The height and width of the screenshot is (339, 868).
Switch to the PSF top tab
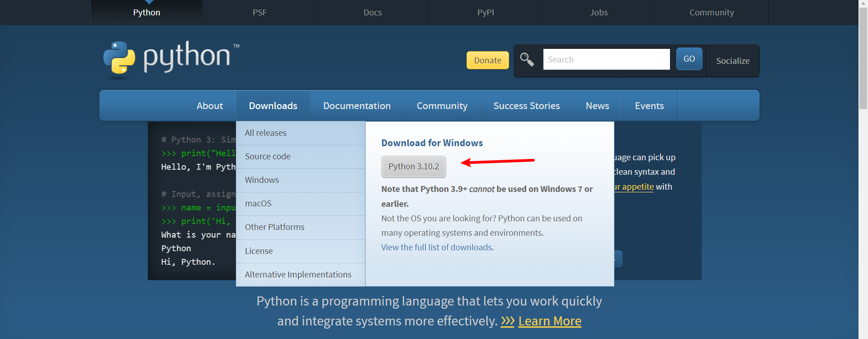coord(259,12)
